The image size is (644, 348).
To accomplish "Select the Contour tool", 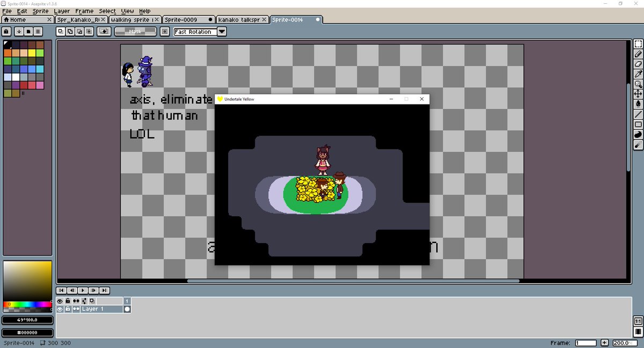I will pos(638,134).
